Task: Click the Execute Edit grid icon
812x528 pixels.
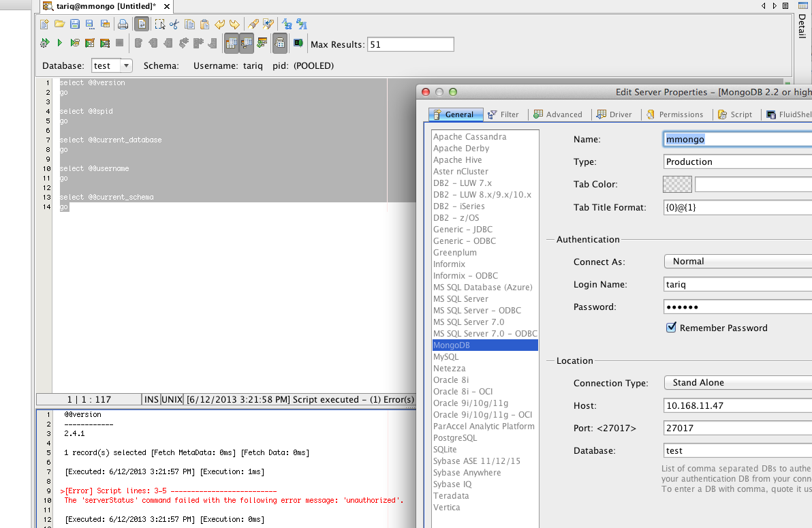Action: click(x=90, y=43)
